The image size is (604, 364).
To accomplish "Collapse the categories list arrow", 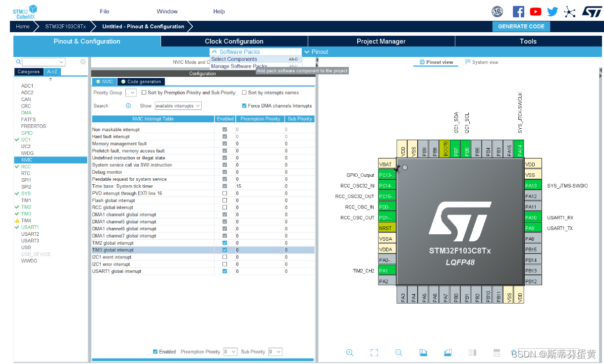I will (50, 79).
